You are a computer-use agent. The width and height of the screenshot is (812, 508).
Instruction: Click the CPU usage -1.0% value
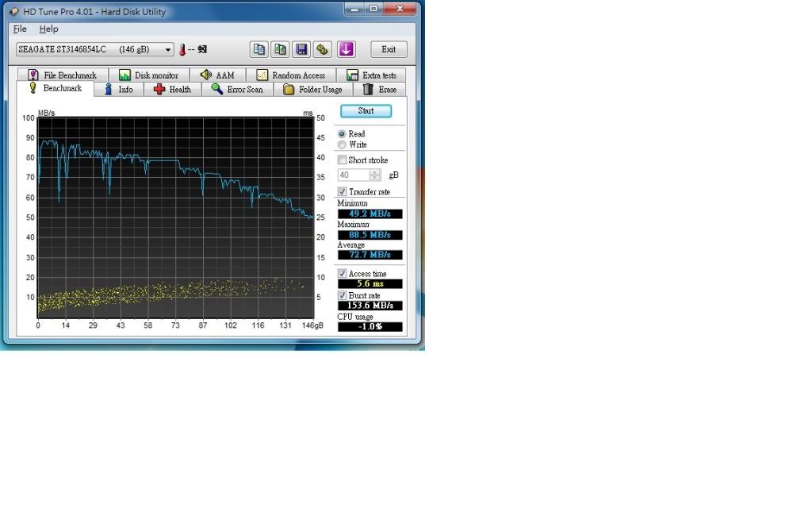click(x=370, y=326)
